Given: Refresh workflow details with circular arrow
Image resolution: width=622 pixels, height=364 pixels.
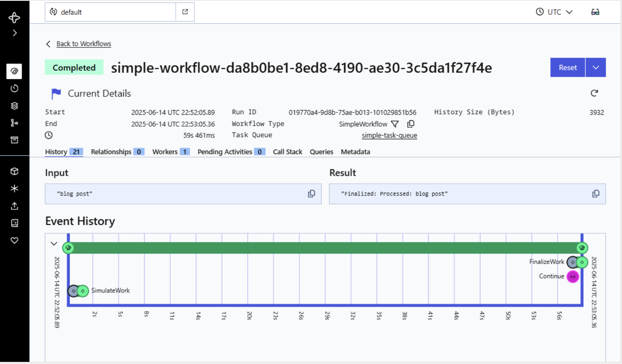Looking at the screenshot, I should 594,93.
